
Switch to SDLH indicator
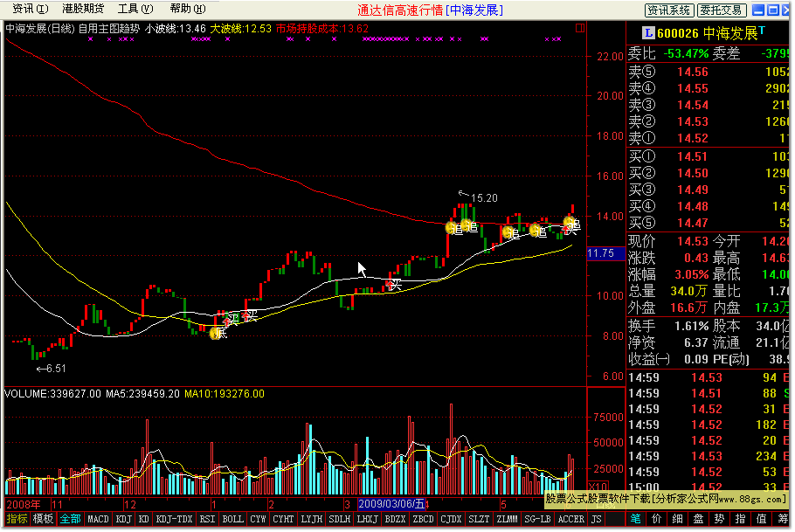tap(339, 519)
